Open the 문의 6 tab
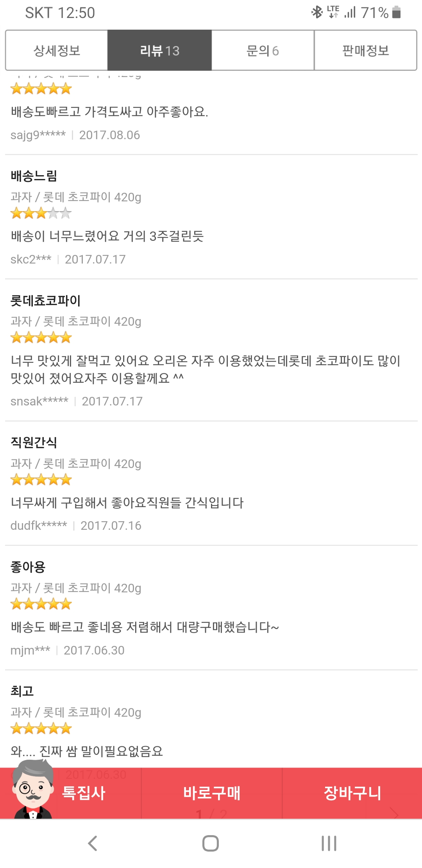Screen dimensions: 422x868 pos(263,50)
